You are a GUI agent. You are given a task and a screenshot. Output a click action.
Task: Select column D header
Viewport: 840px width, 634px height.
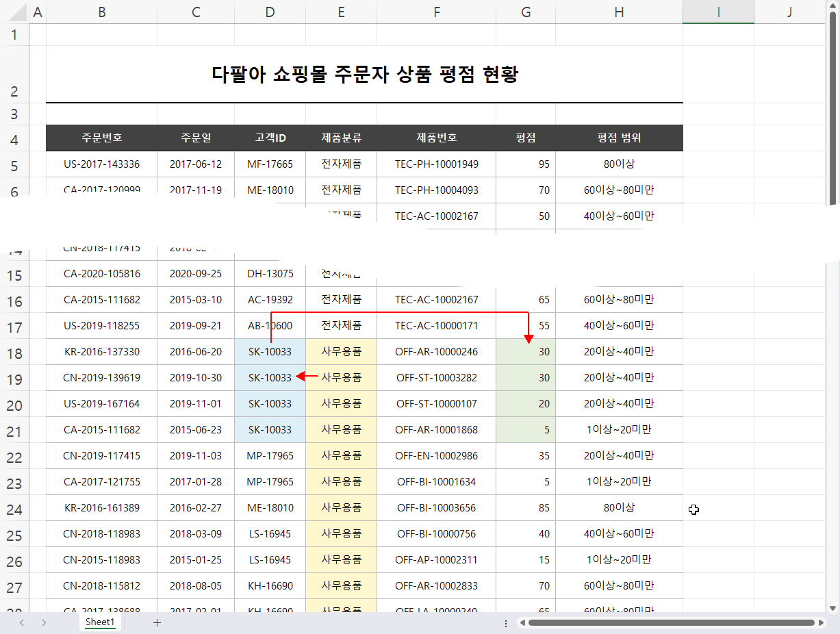tap(270, 12)
